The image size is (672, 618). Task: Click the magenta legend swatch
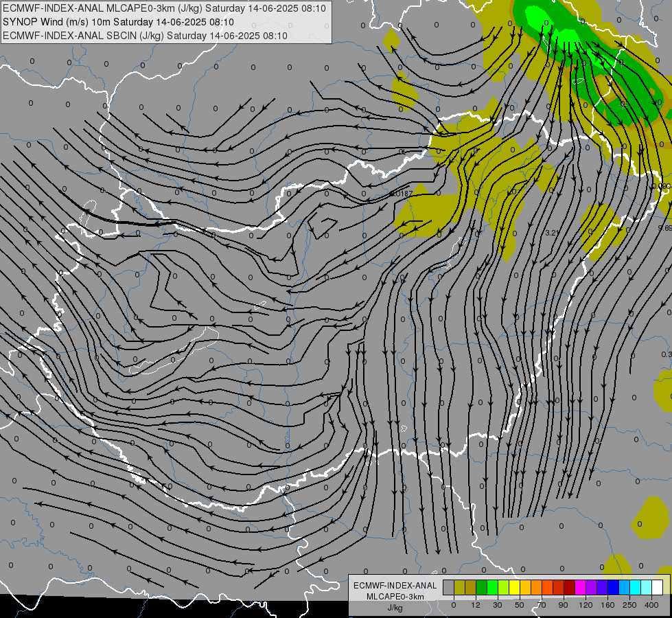pyautogui.click(x=581, y=587)
